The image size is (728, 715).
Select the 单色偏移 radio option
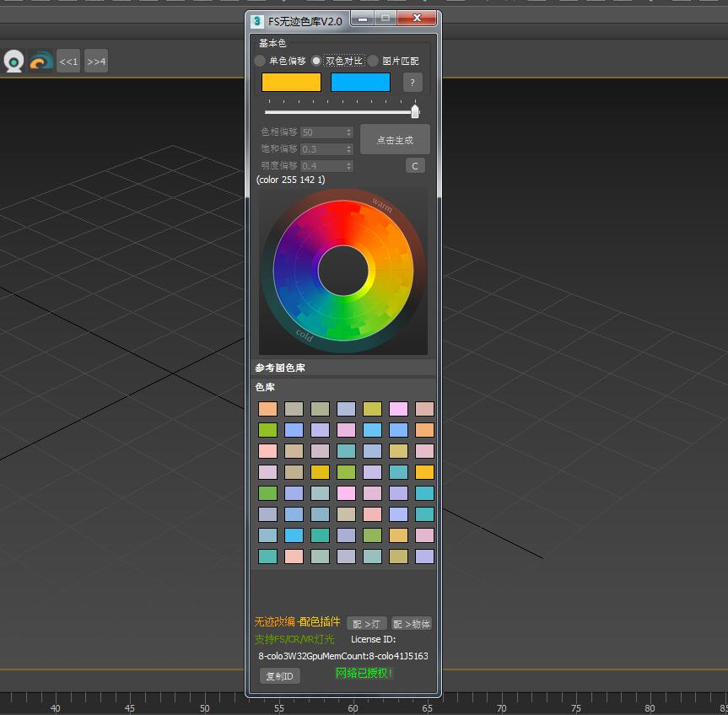click(261, 61)
